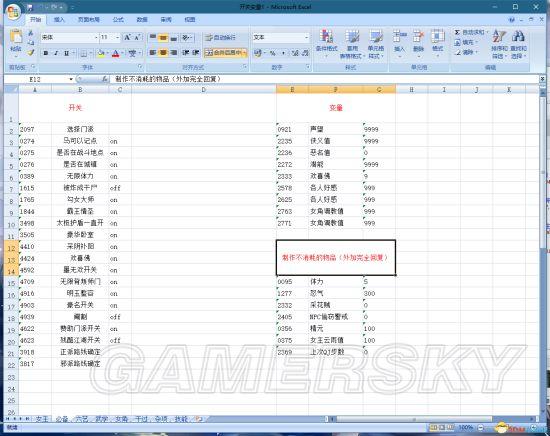Click the Increase Decimal icon
The image size is (550, 436).
click(x=295, y=53)
